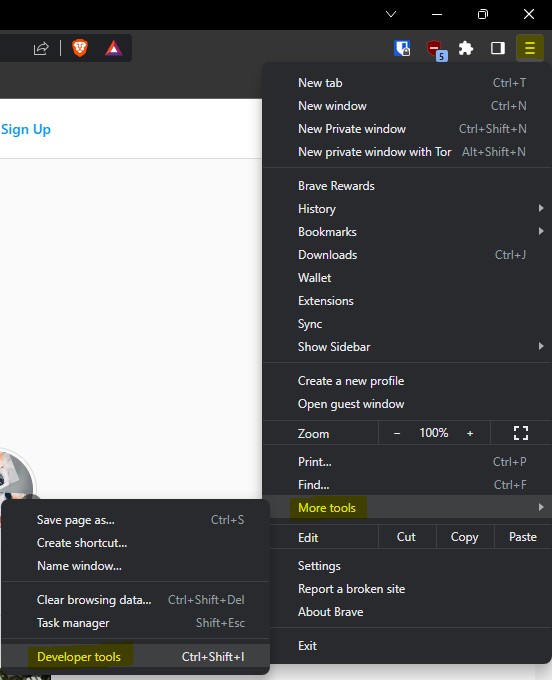Image resolution: width=552 pixels, height=680 pixels.
Task: Click the tab search chevron in title bar
Action: tap(391, 14)
